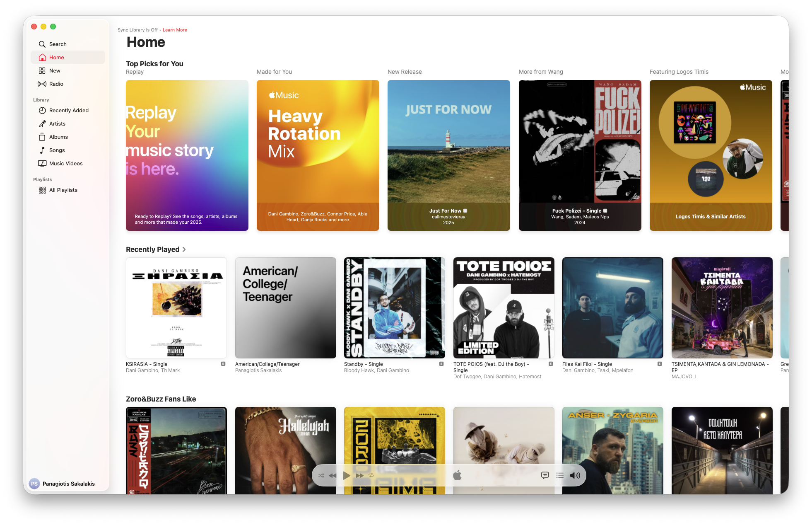This screenshot has height=525, width=812.
Task: Open the playback queue list
Action: (560, 475)
